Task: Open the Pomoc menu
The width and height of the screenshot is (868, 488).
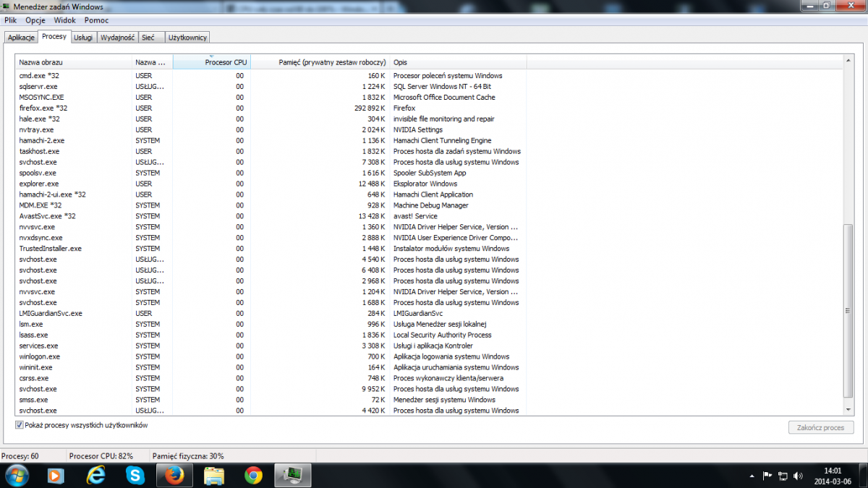Action: click(96, 20)
